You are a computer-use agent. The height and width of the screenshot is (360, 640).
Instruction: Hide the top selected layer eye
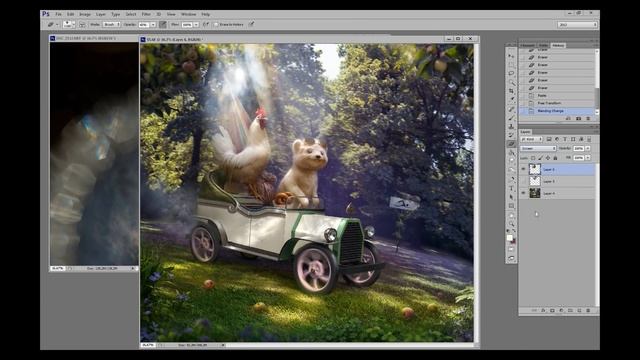[x=523, y=169]
